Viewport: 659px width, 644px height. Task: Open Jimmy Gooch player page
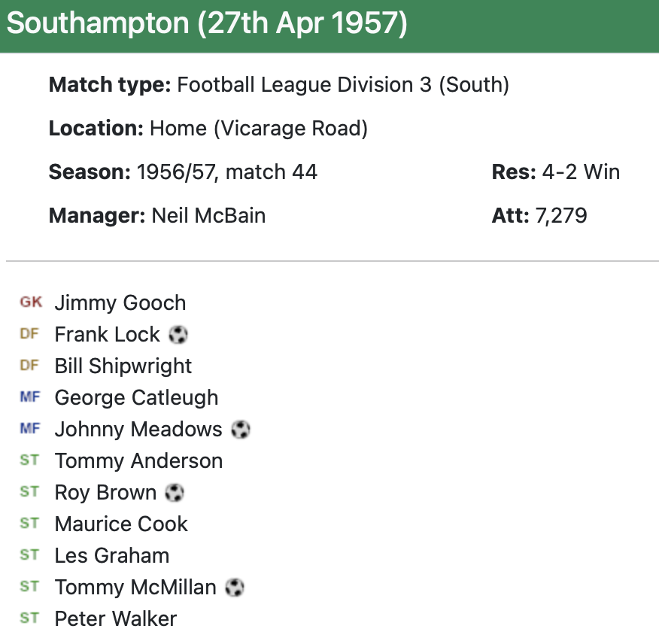click(x=120, y=303)
